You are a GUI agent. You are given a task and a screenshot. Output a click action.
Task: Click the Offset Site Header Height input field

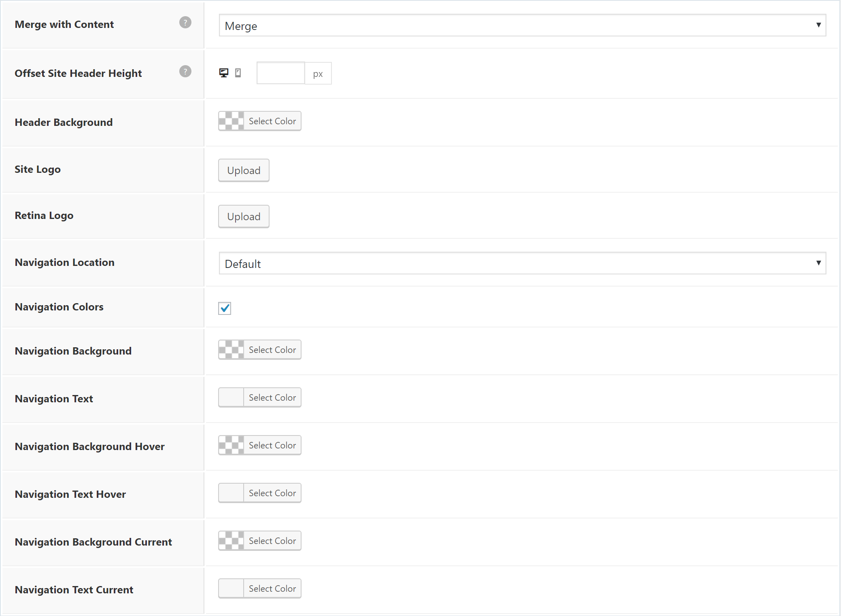point(280,73)
